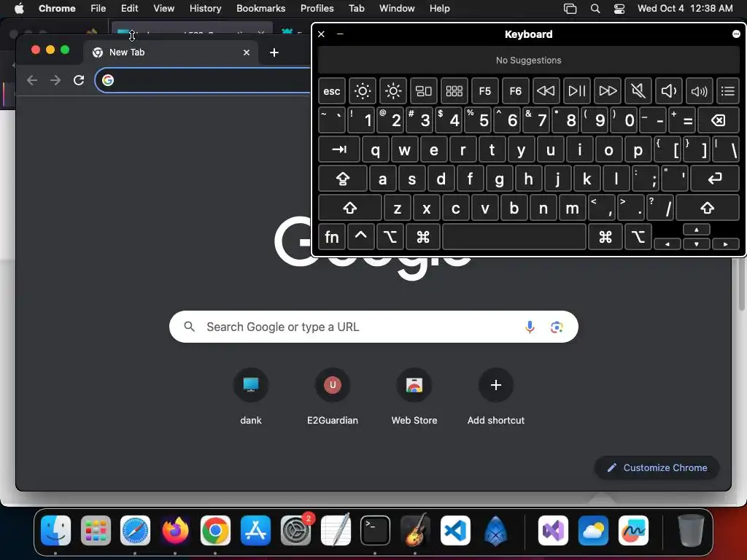Click the rewind media key
747x560 pixels.
[x=546, y=91]
